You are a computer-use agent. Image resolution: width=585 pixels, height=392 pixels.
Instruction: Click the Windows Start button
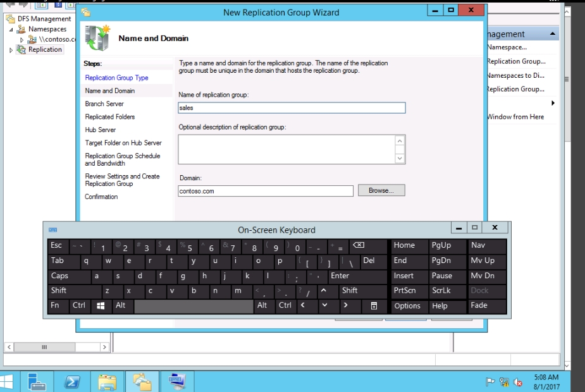7,382
